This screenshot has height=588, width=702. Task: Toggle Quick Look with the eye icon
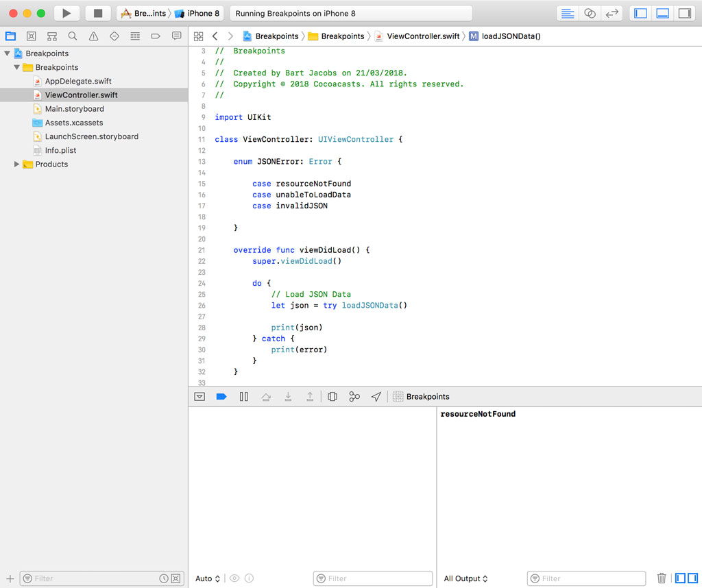tap(233, 578)
